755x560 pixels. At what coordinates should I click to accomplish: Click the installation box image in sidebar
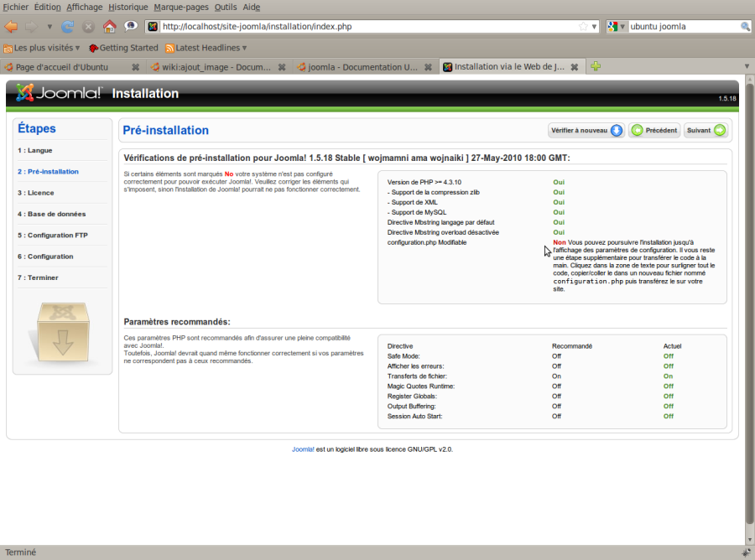click(x=63, y=332)
